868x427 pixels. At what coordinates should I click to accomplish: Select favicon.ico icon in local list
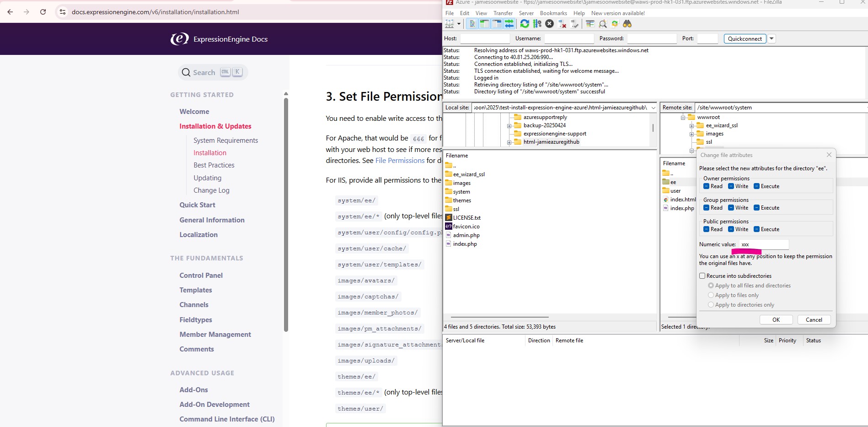coord(449,227)
